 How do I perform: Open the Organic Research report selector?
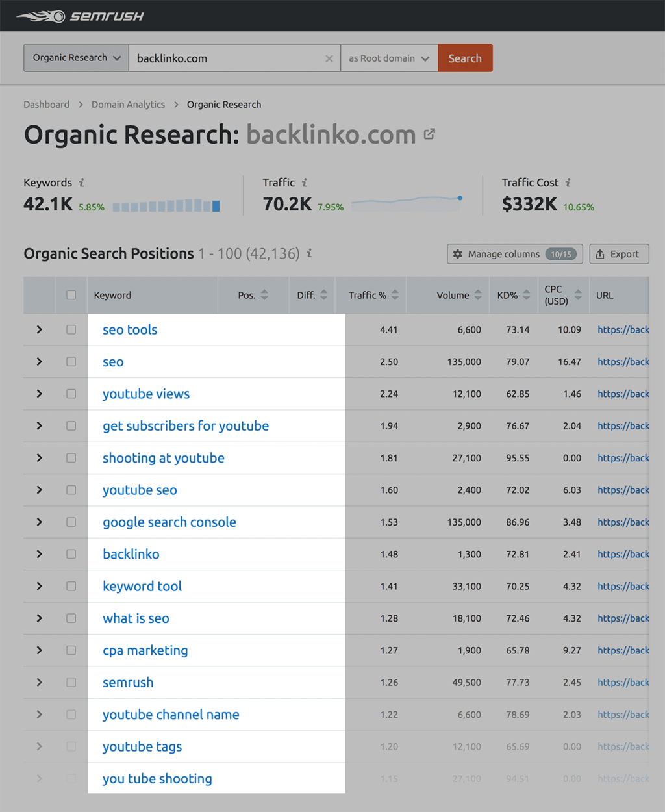[75, 58]
